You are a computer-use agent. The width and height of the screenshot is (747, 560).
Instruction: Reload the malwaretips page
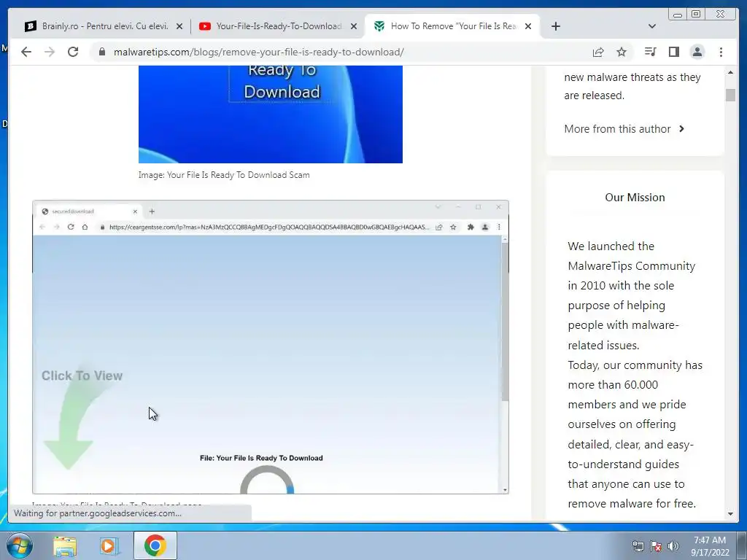coord(73,52)
